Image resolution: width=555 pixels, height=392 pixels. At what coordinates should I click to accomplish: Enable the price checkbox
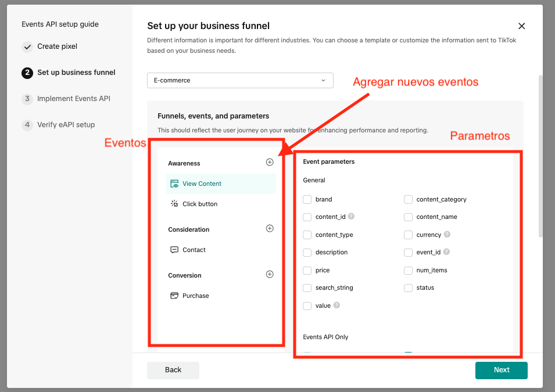(x=307, y=270)
